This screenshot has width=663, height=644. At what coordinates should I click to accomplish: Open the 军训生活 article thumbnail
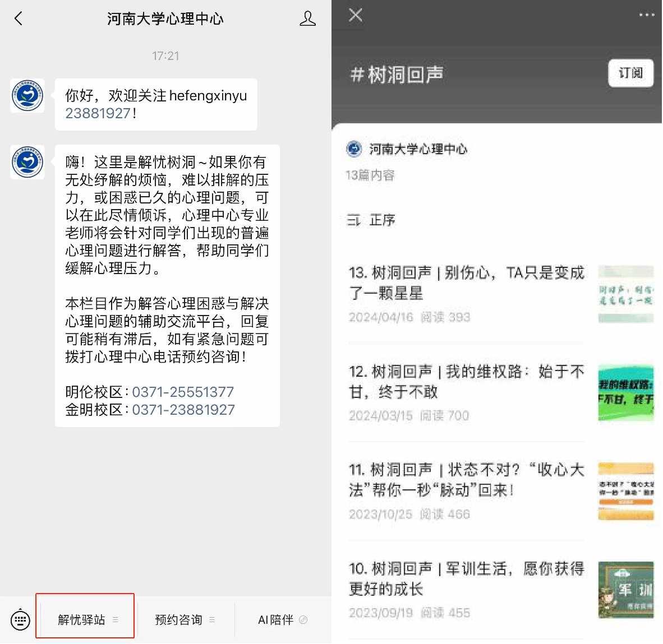[625, 590]
